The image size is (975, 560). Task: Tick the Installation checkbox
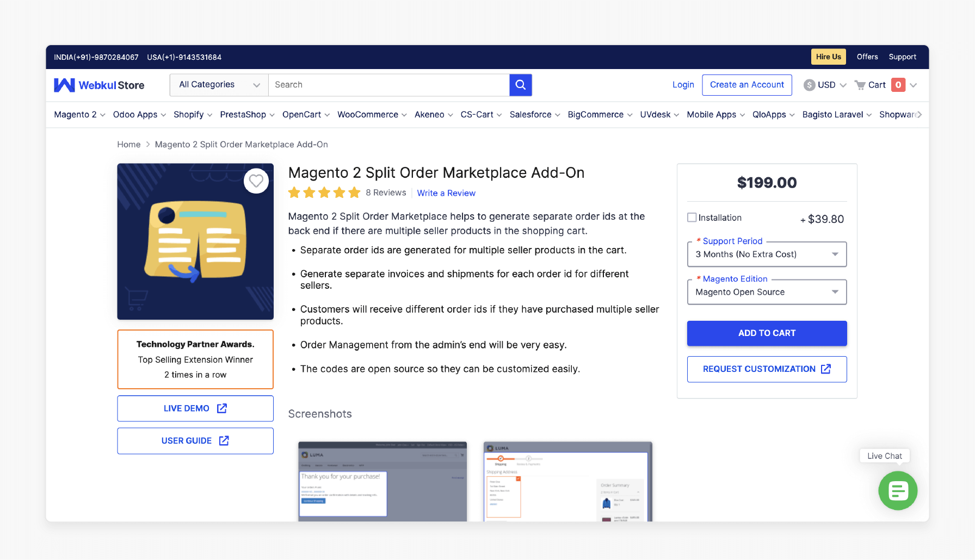(692, 217)
